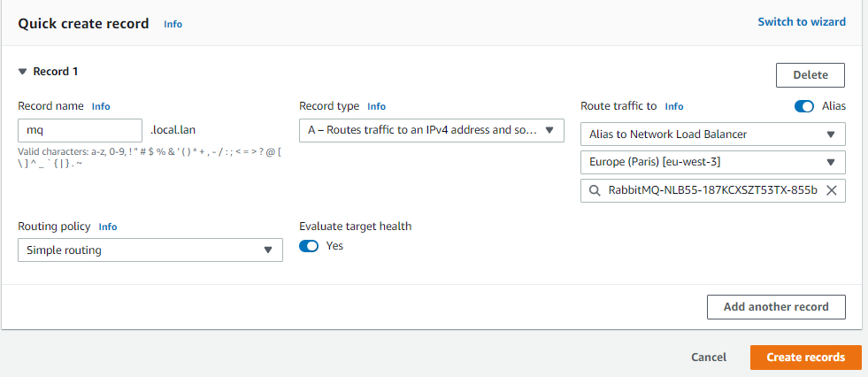Click Add another record button
This screenshot has height=377, width=868.
(776, 307)
